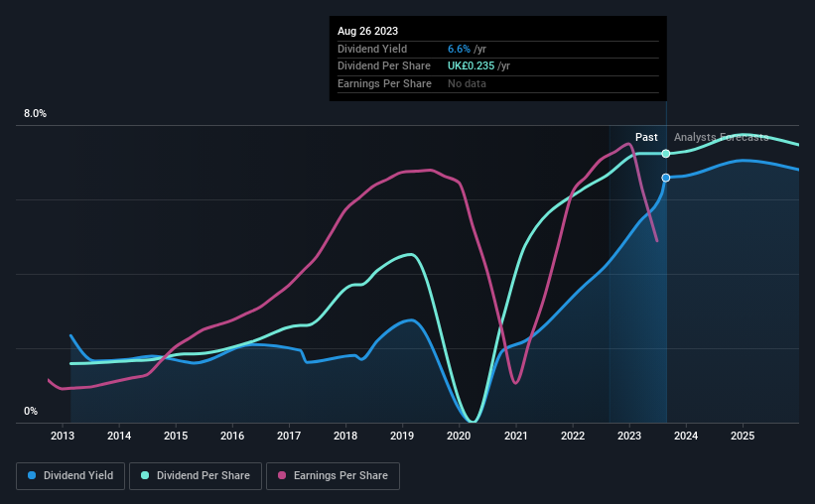
Task: Click the 'Dividend Yield' tooltip row label
Action: (372, 49)
